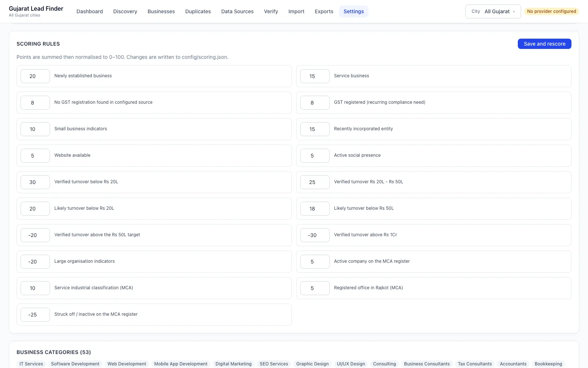Click the Gujarat Lead Finder title

coord(36,8)
